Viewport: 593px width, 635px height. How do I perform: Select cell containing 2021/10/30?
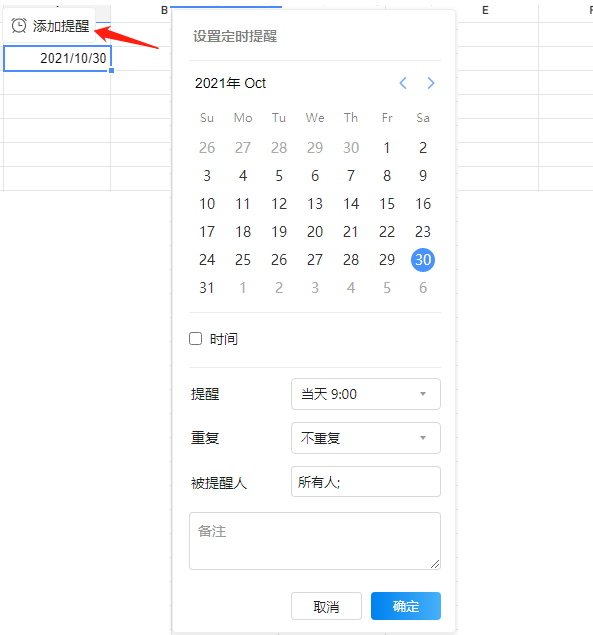(x=57, y=58)
